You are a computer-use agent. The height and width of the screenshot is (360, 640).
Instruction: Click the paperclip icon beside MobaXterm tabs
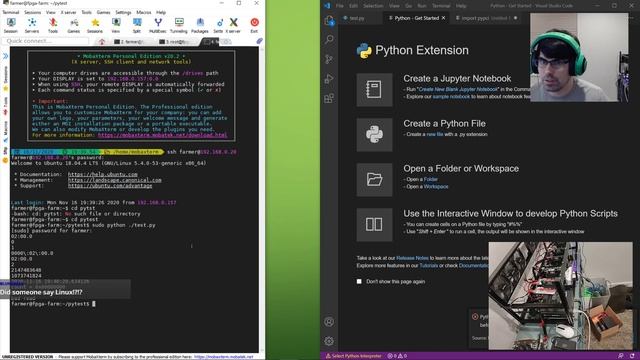point(259,41)
